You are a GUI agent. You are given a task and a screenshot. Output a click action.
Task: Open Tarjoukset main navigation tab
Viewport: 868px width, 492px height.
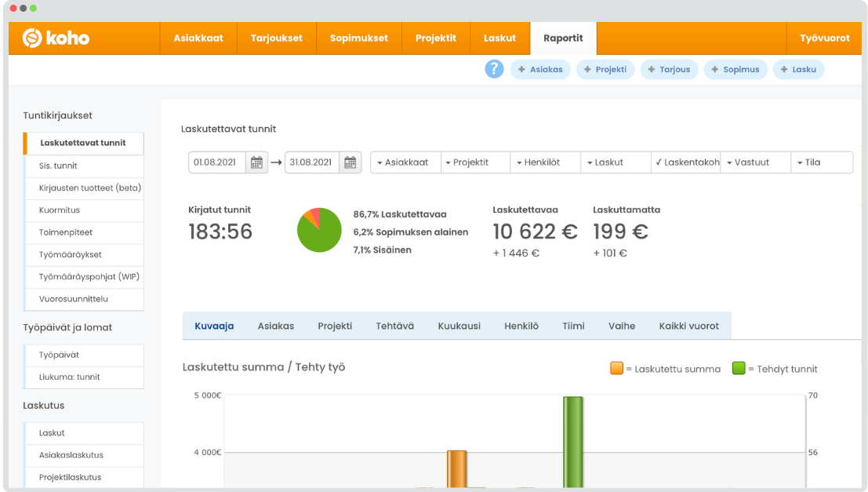coord(276,38)
